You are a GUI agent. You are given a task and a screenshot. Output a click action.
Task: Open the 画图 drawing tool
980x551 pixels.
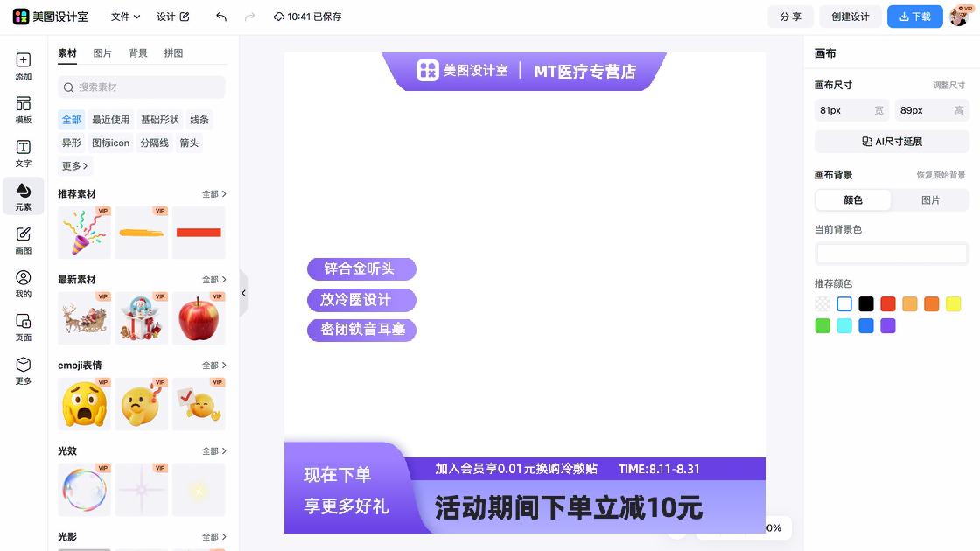(23, 241)
